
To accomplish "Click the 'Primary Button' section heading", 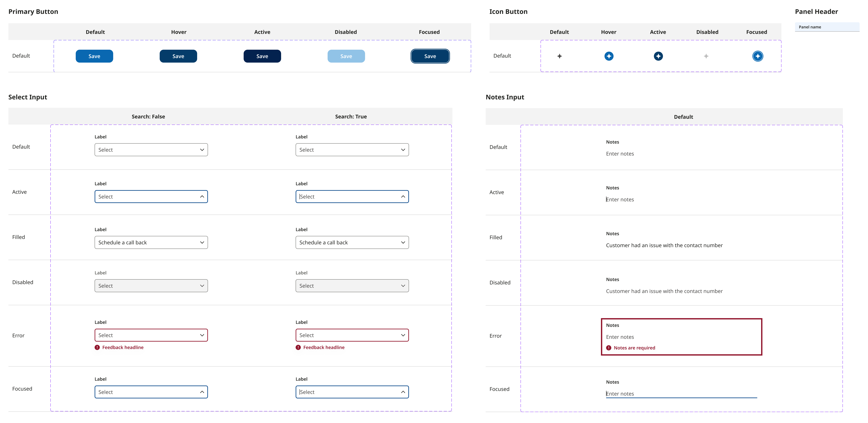I will coord(33,11).
